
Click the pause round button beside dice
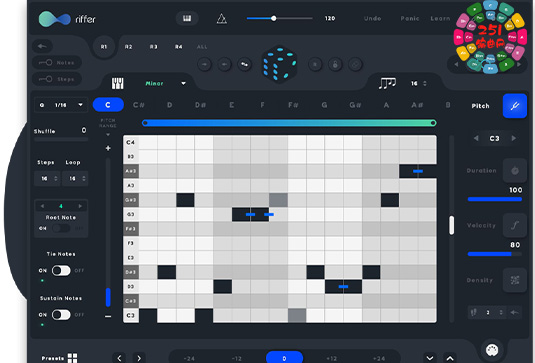315,64
